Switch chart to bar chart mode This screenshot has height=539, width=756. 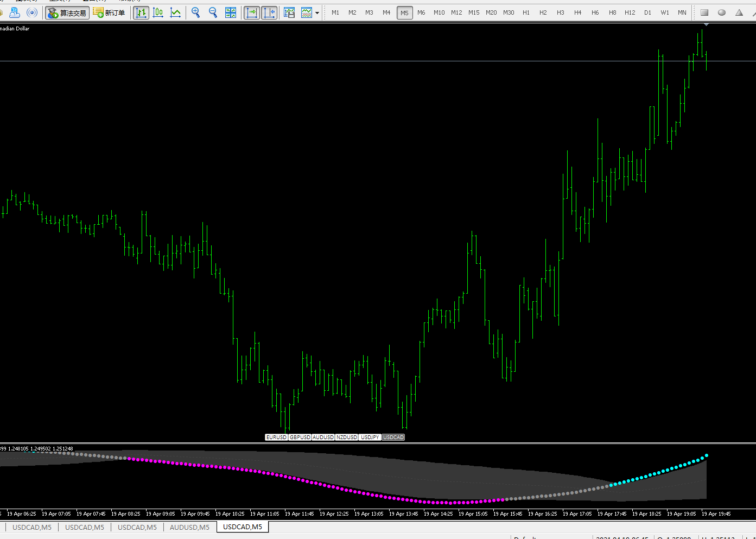pos(141,12)
